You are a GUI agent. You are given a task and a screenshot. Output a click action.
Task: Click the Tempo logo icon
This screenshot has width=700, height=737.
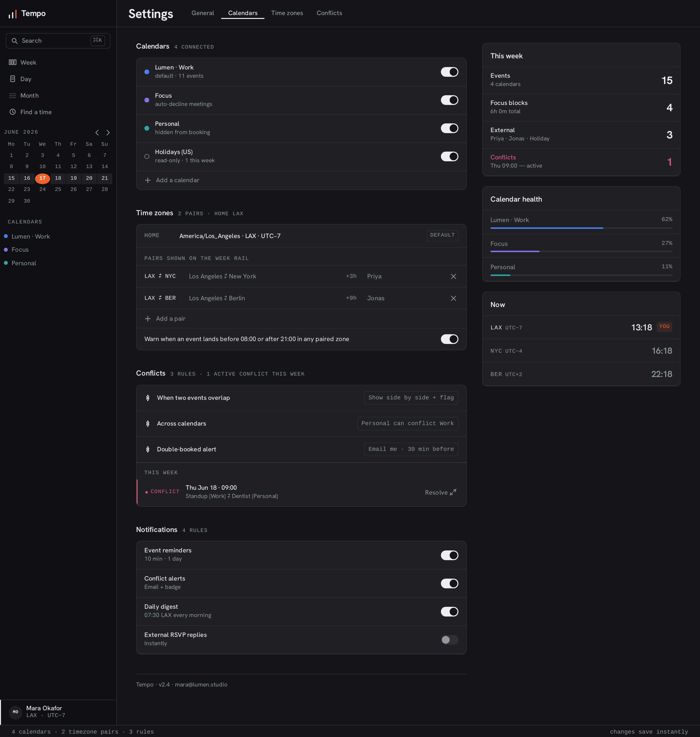pos(12,14)
